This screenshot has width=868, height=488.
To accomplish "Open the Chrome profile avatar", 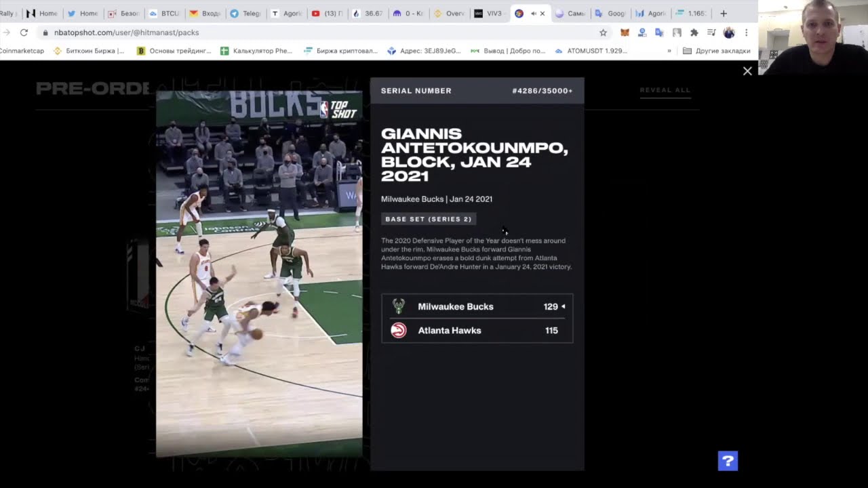I will tap(729, 33).
